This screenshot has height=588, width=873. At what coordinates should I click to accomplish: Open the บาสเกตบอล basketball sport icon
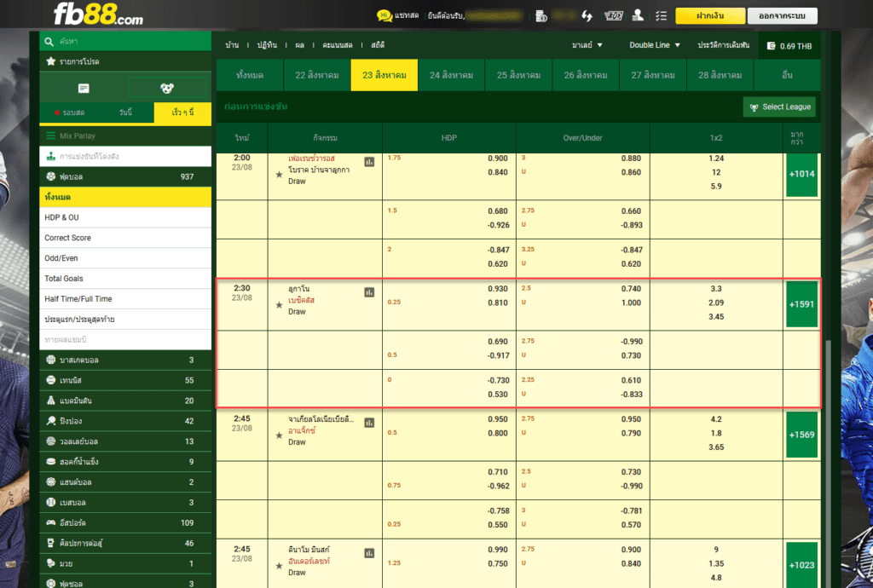click(x=50, y=360)
